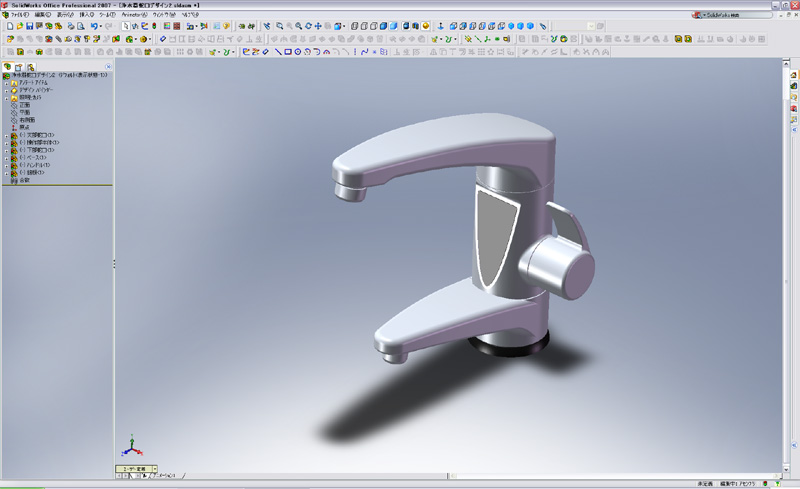Open the ファイル (File) menu

(18, 15)
